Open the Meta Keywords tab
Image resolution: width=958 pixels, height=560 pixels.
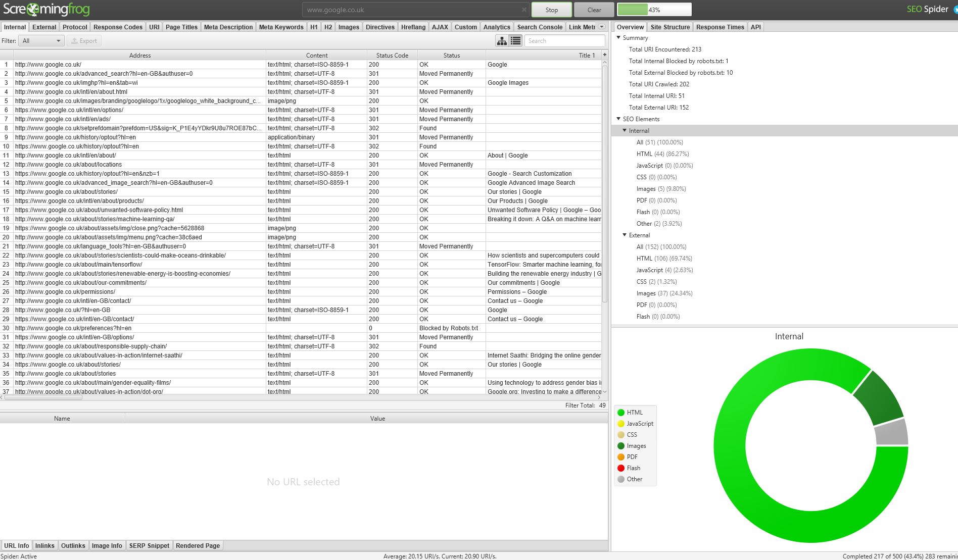coord(281,27)
